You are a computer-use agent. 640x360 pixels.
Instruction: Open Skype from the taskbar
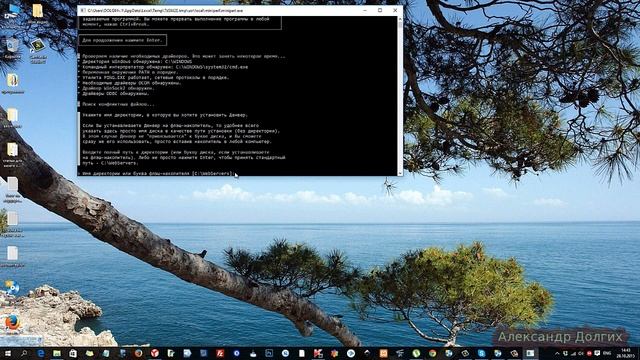pyautogui.click(x=482, y=353)
